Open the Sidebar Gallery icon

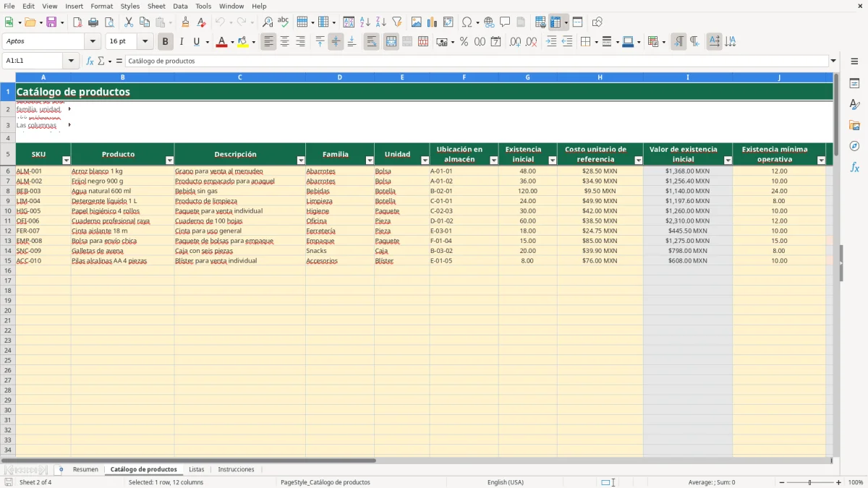tap(854, 125)
